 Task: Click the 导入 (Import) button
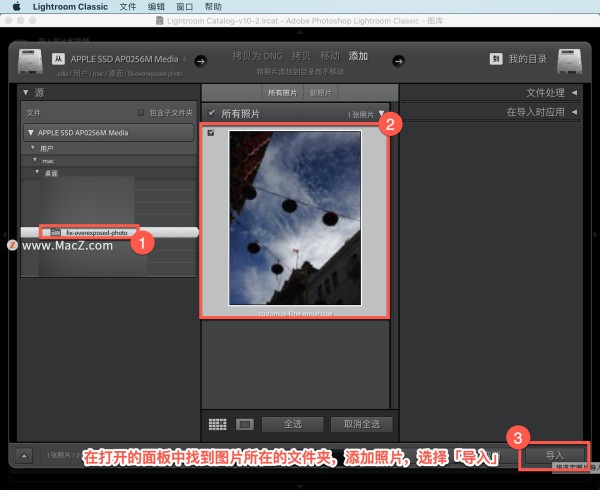pos(555,455)
